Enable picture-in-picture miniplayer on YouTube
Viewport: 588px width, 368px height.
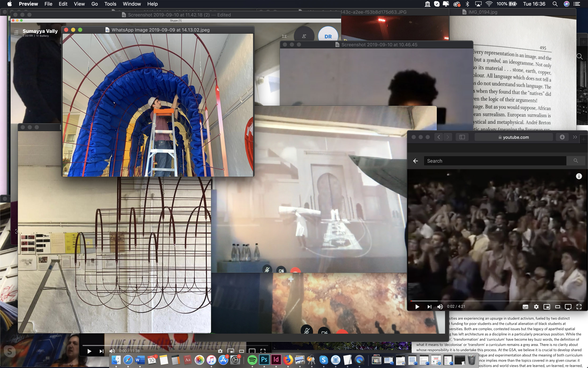coord(547,307)
